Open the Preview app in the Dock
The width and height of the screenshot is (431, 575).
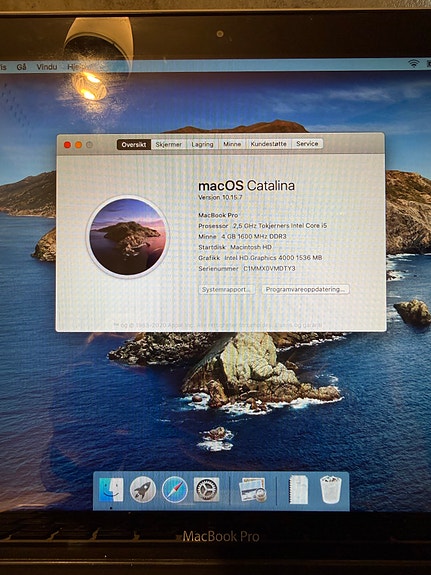[252, 490]
